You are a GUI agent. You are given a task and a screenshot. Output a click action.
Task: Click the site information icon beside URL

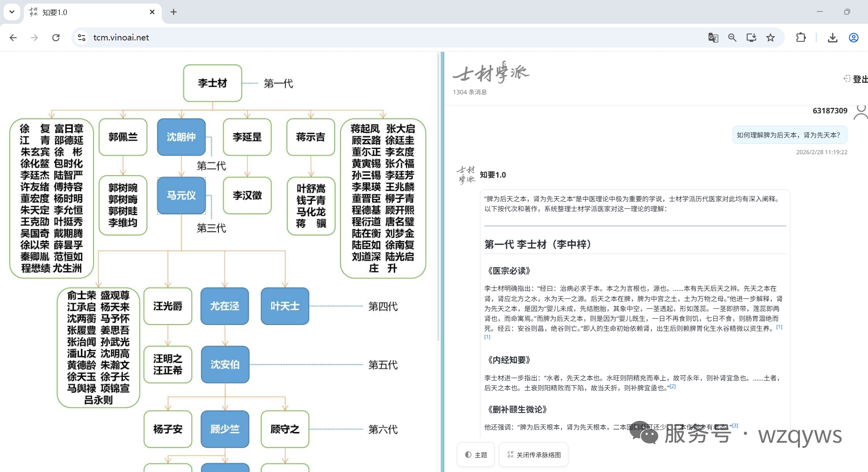coord(82,38)
